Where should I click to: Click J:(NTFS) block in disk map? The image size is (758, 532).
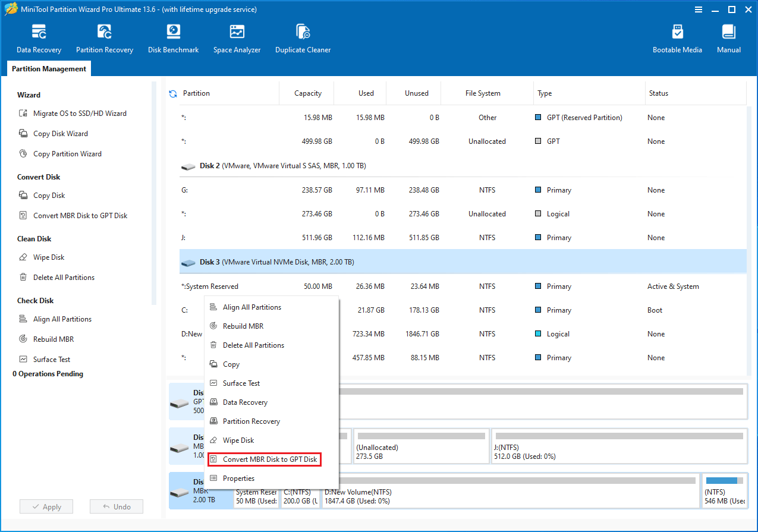point(619,446)
